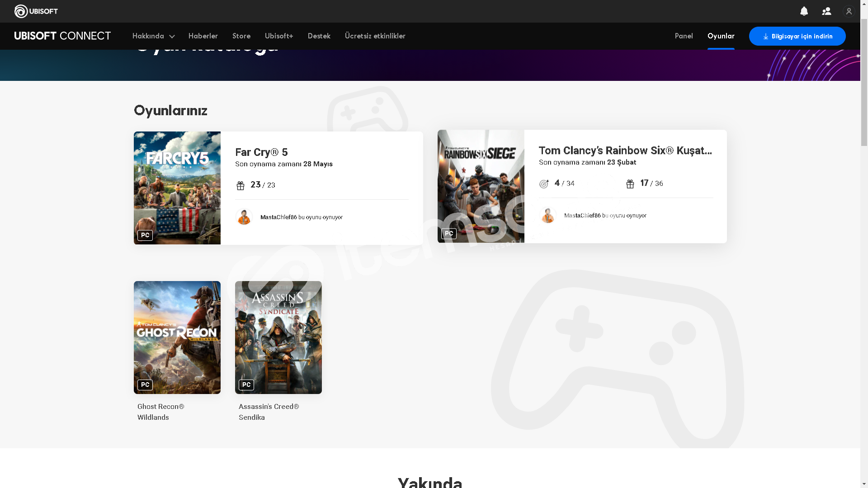Open Ücretsiz etkinlikler in navigation
The width and height of the screenshot is (868, 488).
pyautogui.click(x=375, y=36)
